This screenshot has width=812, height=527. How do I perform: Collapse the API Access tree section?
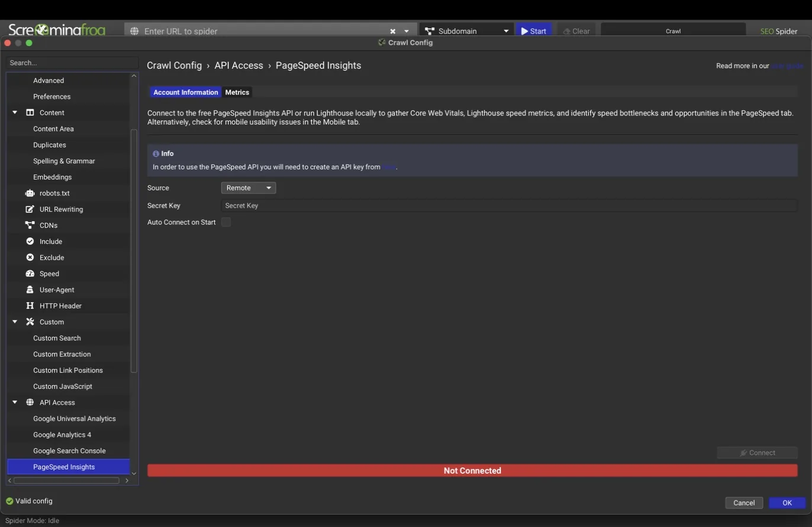click(15, 402)
